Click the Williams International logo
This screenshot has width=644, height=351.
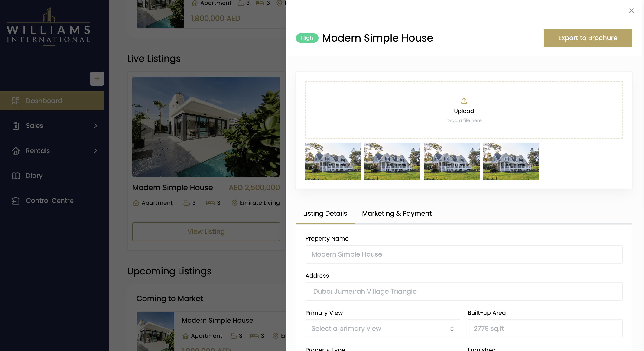tap(48, 27)
